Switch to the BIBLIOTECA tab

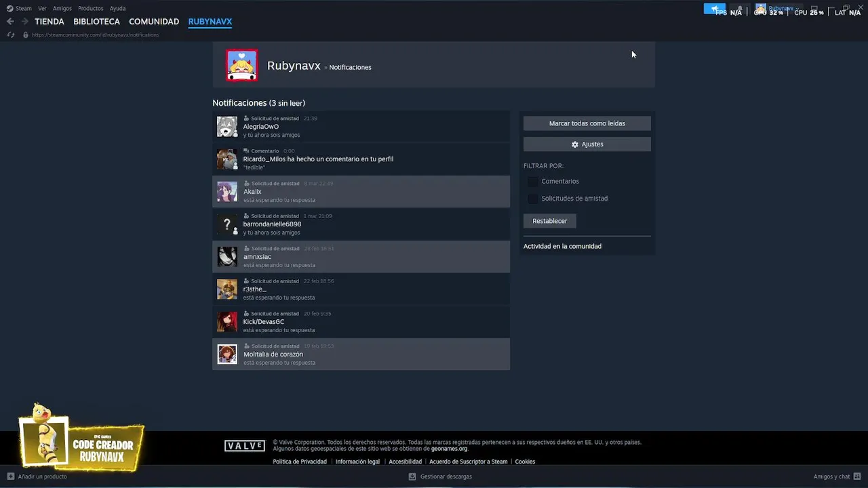coord(96,22)
